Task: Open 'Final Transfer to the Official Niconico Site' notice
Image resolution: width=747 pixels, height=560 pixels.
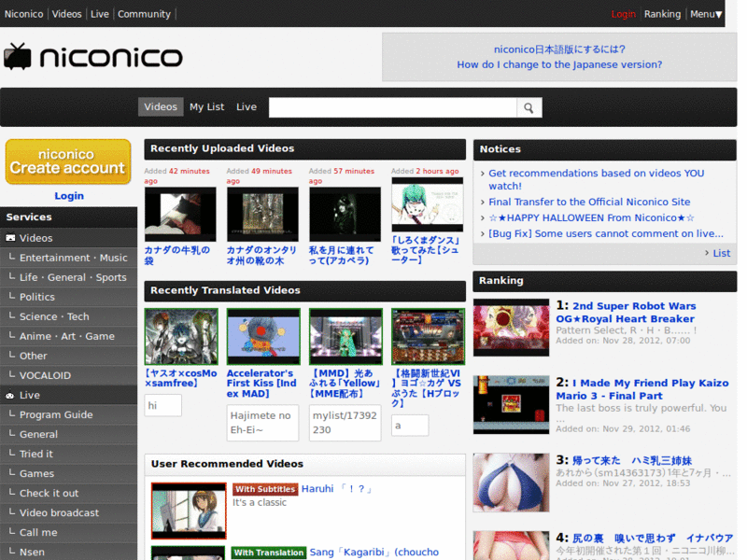Action: [589, 202]
